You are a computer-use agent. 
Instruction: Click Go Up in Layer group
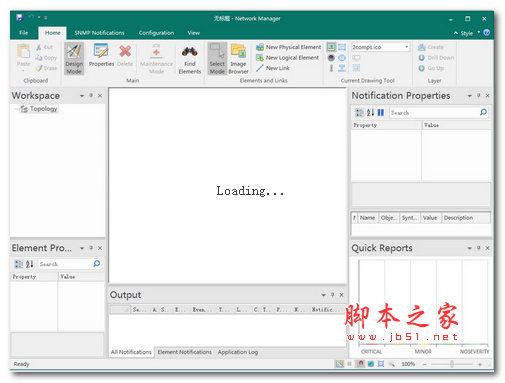pos(431,68)
